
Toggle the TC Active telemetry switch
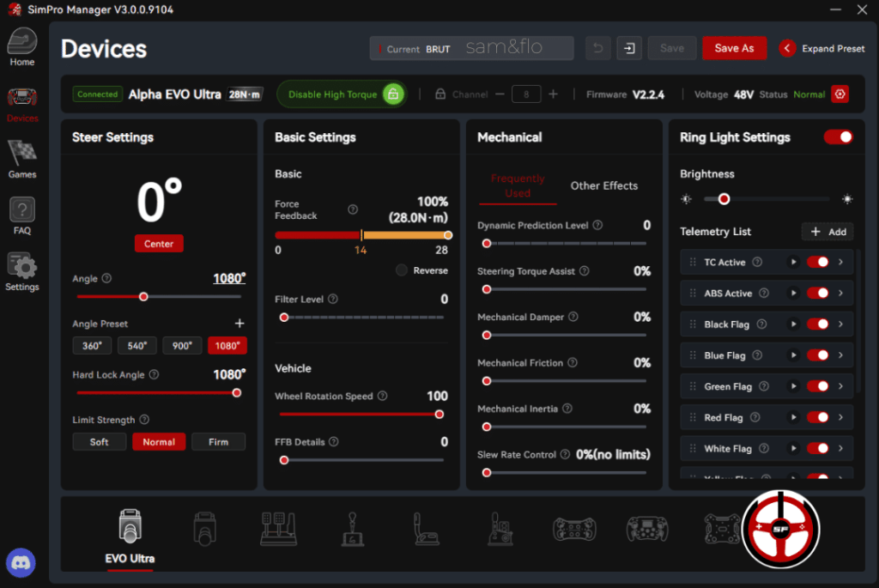[x=817, y=262]
